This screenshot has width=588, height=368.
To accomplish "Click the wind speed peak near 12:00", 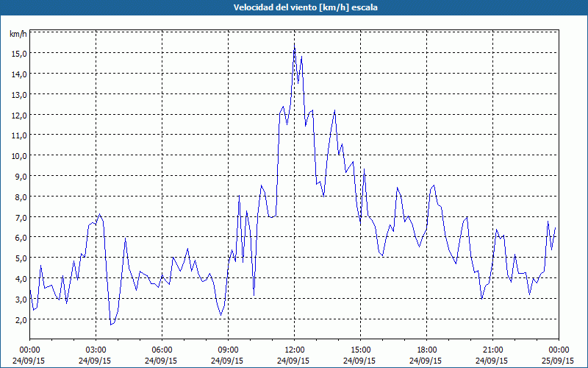I will pos(295,44).
